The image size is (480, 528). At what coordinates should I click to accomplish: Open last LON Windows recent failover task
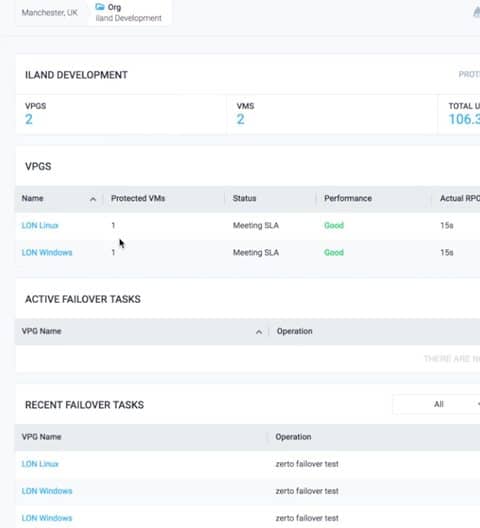tap(47, 518)
